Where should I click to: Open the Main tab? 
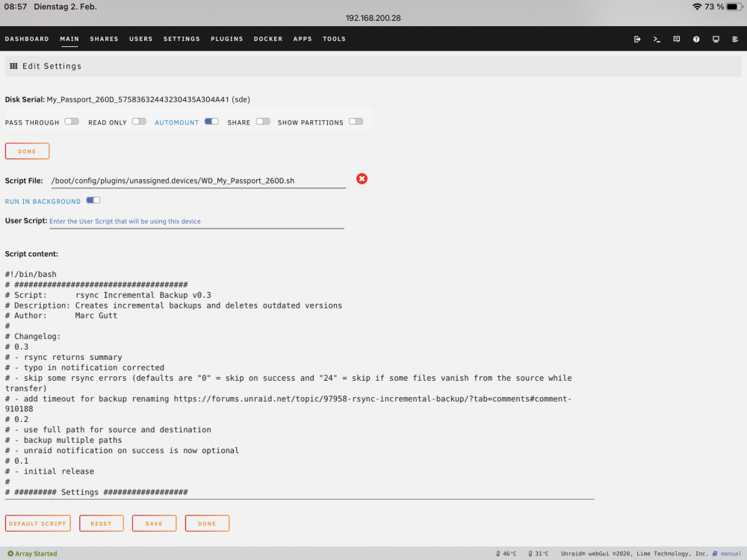[x=69, y=39]
